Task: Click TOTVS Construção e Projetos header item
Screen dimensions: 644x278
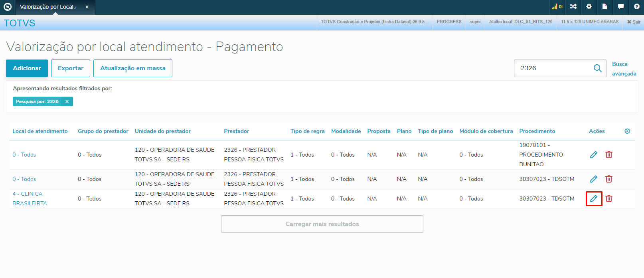Action: pos(375,22)
